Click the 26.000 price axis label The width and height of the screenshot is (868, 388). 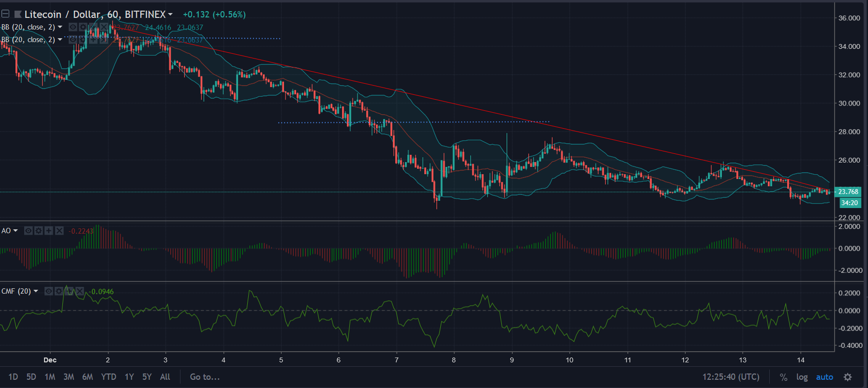coord(849,160)
